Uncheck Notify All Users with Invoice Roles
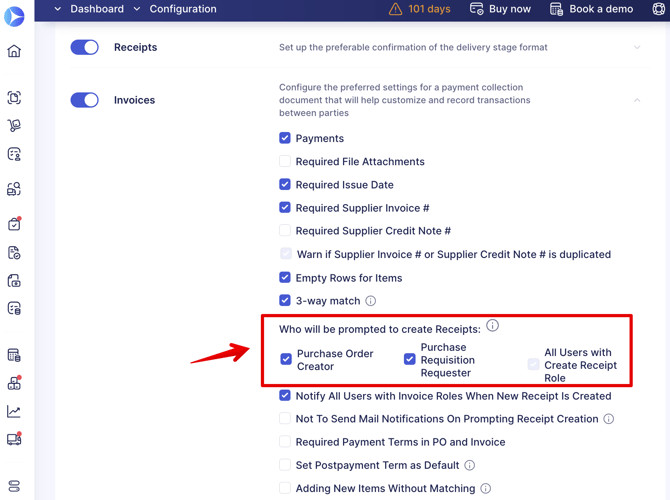This screenshot has height=500, width=670. click(285, 395)
